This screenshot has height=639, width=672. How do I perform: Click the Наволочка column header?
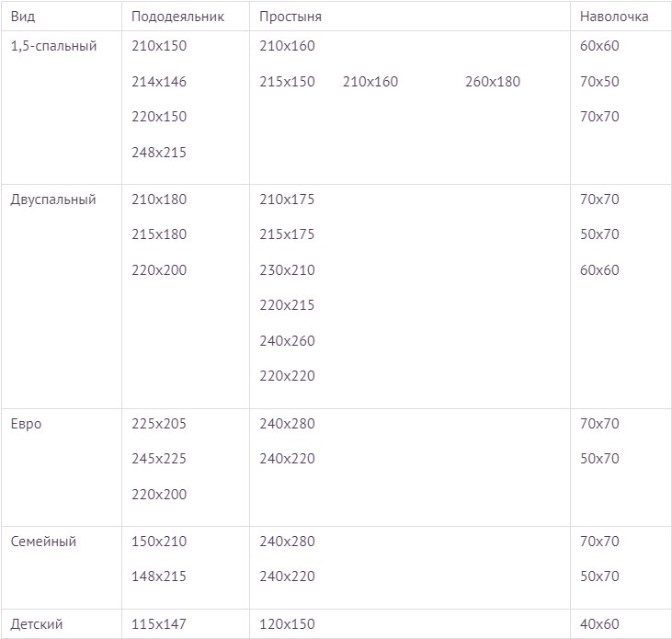click(614, 17)
